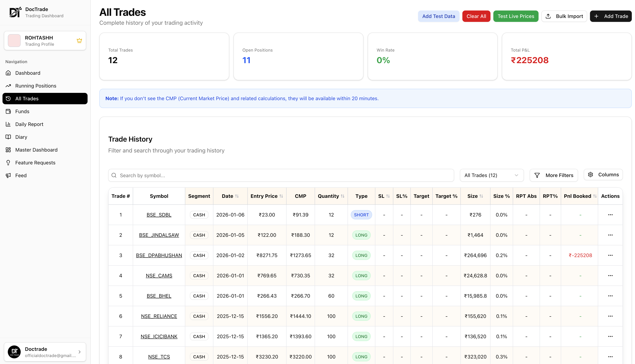Click the Dashboard home icon
The image size is (635, 364).
pyautogui.click(x=8, y=73)
